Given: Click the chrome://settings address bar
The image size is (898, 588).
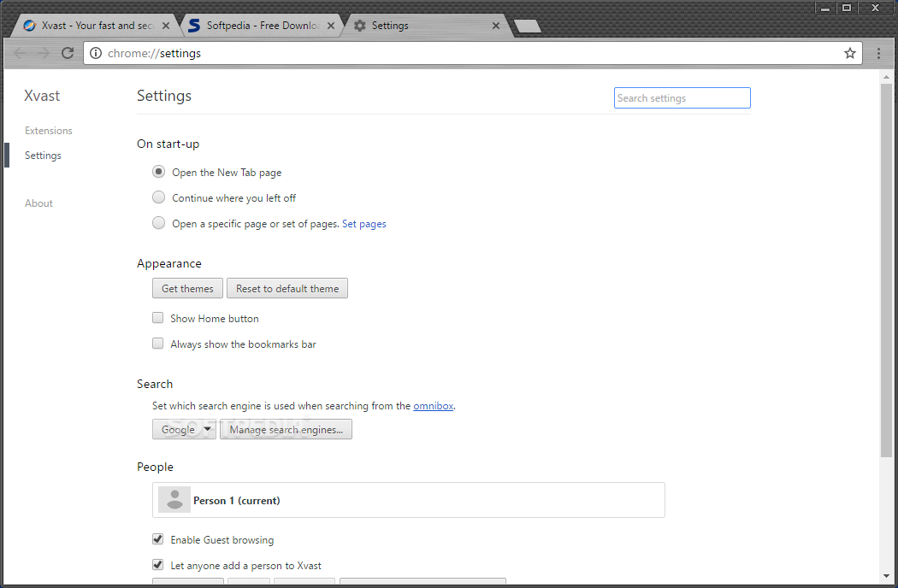Looking at the screenshot, I should 472,53.
